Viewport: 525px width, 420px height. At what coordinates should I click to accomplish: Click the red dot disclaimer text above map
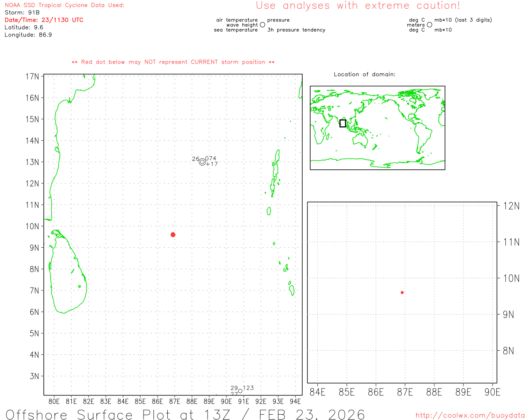coord(173,62)
